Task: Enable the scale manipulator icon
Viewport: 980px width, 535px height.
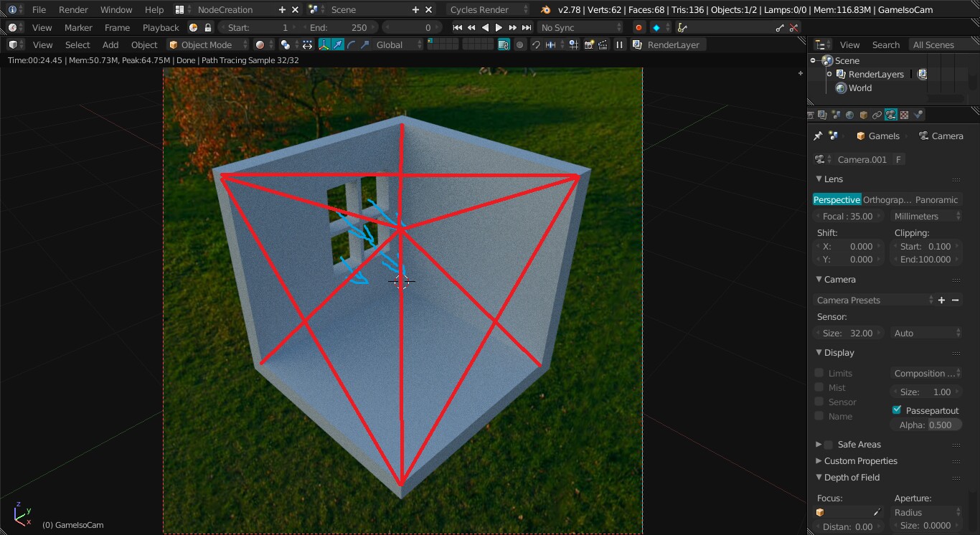Action: click(x=365, y=44)
